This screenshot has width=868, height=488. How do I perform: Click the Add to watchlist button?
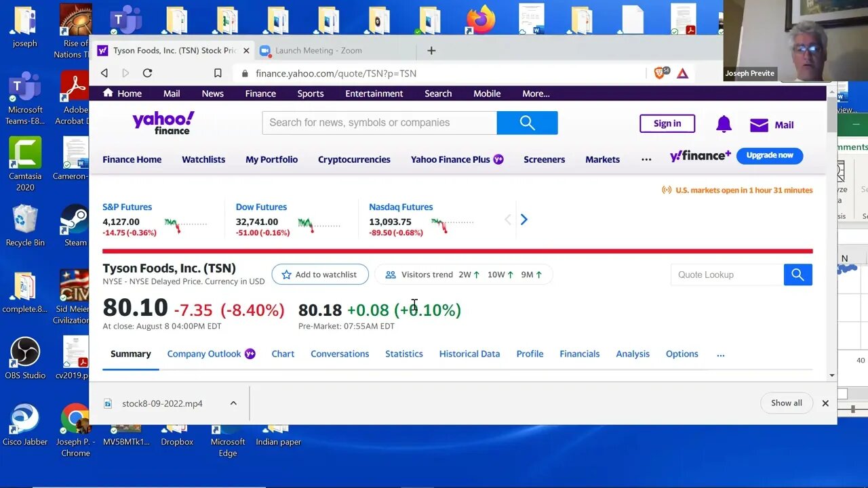pos(320,274)
